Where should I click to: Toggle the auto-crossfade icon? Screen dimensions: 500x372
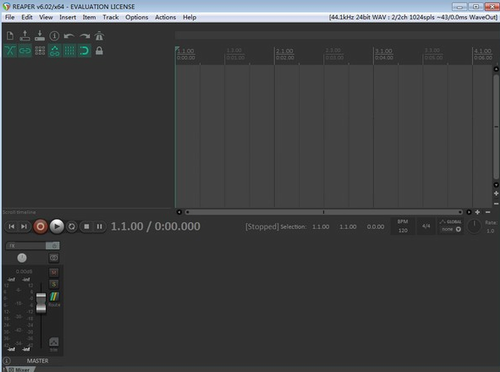tap(10, 51)
